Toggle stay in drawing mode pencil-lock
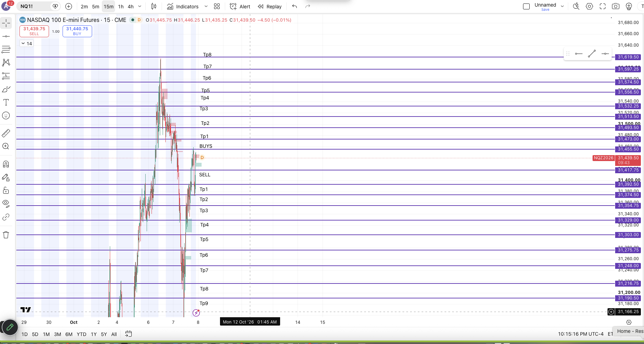The width and height of the screenshot is (644, 344). [6, 177]
